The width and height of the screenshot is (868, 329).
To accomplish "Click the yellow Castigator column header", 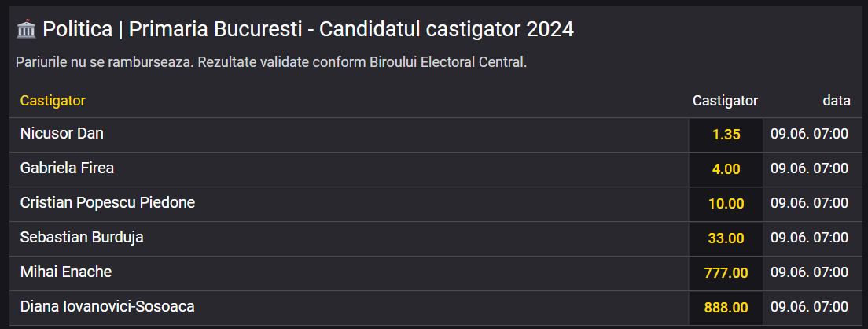I will click(53, 101).
